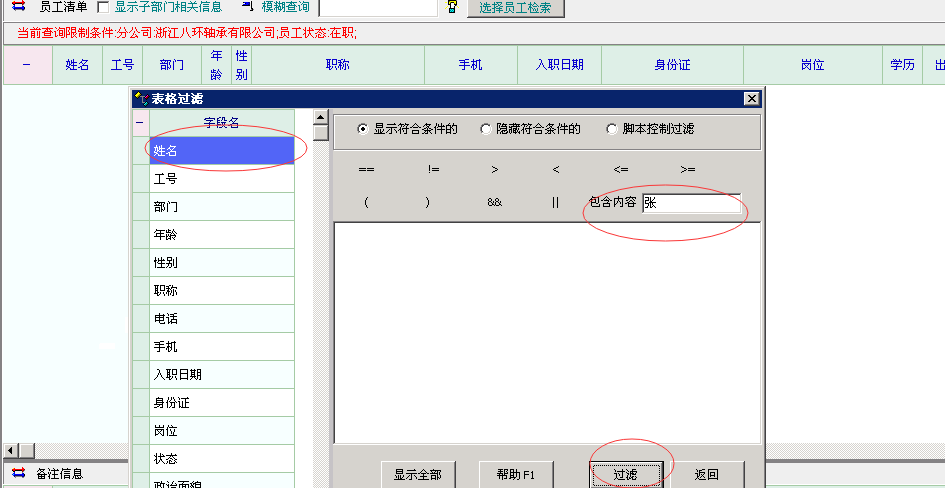Click the key icon beside the search box
The image size is (945, 488).
(452, 7)
